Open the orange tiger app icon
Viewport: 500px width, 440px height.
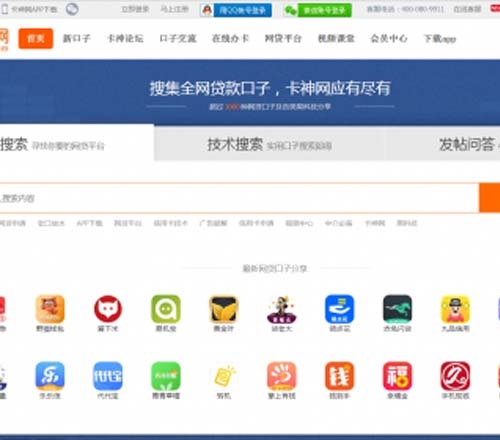50,309
